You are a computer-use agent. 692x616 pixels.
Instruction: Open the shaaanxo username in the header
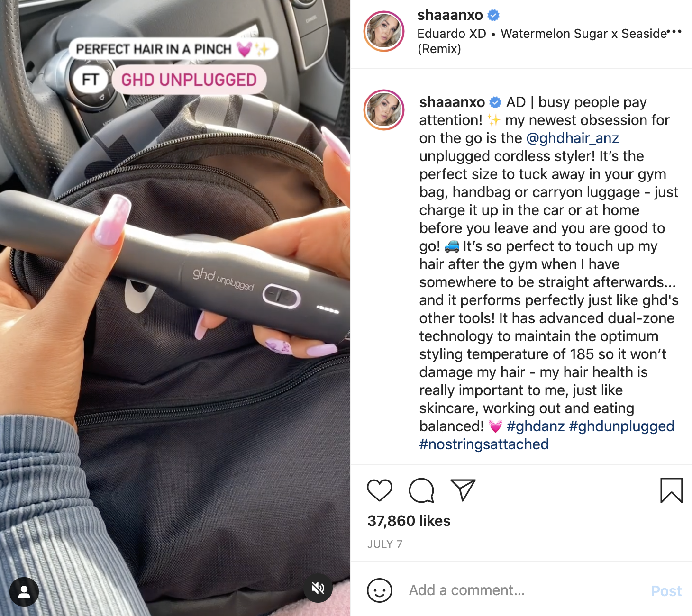450,15
